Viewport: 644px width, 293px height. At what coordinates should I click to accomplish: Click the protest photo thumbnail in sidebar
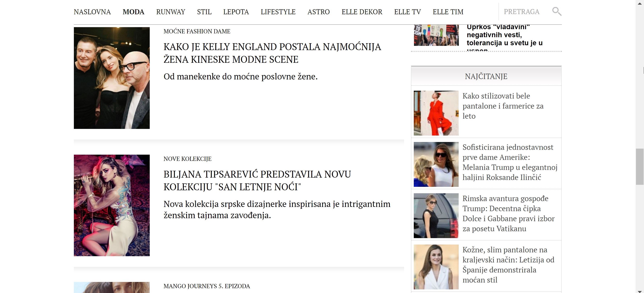pos(436,35)
